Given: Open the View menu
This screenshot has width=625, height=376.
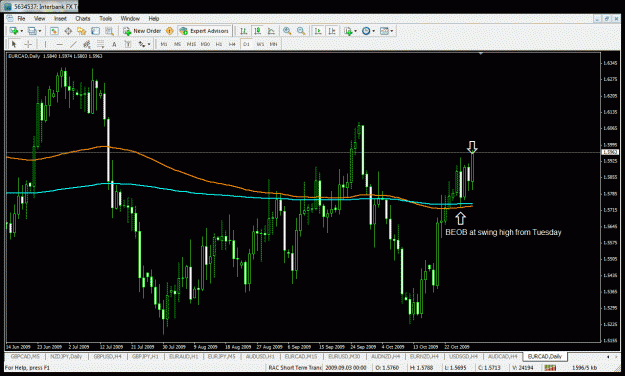Looking at the screenshot, I should coord(39,18).
